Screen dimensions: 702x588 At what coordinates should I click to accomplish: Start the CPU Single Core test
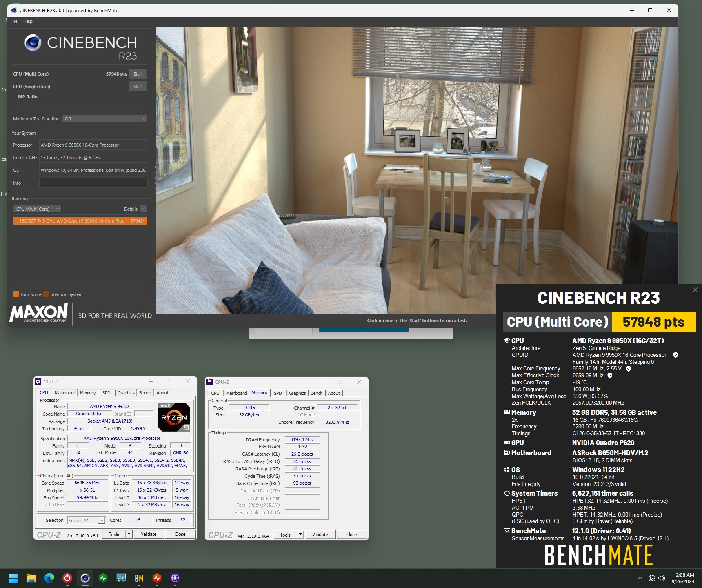[138, 87]
